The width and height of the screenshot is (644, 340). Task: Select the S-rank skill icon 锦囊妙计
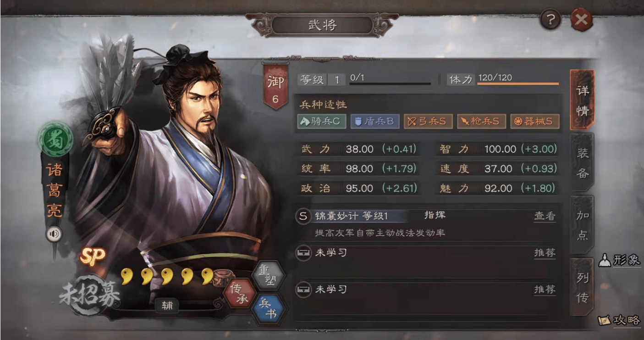coord(303,217)
